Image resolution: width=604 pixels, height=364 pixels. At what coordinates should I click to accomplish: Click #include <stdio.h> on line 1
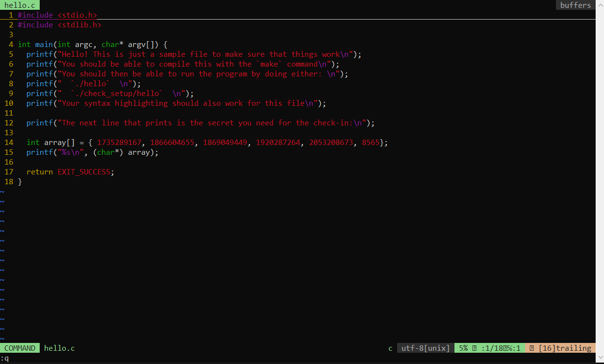[57, 15]
